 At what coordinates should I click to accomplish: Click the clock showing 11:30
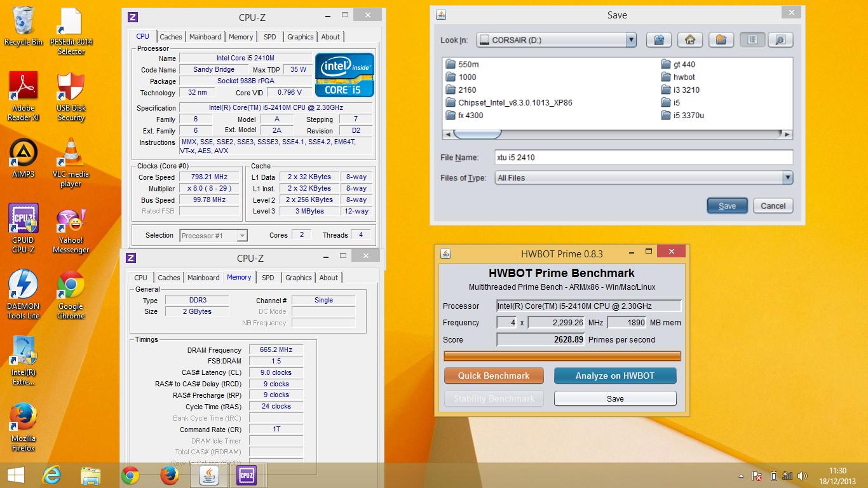[x=837, y=471]
